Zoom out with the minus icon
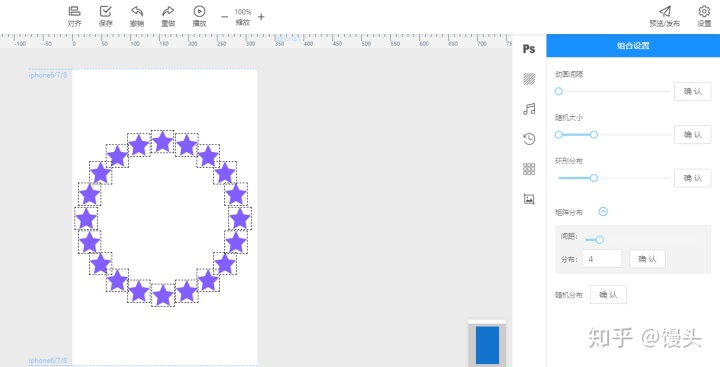The image size is (720, 367). point(225,17)
